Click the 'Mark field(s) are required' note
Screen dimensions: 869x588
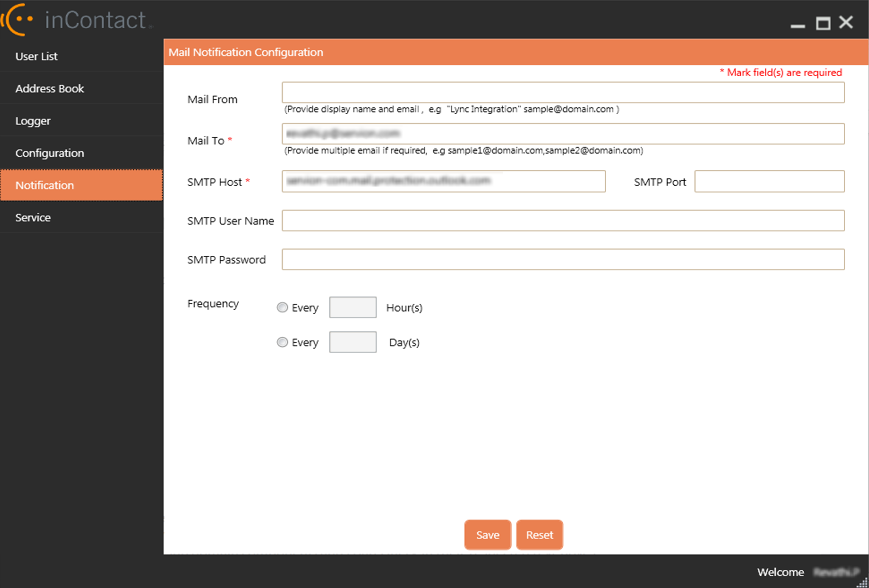[780, 73]
